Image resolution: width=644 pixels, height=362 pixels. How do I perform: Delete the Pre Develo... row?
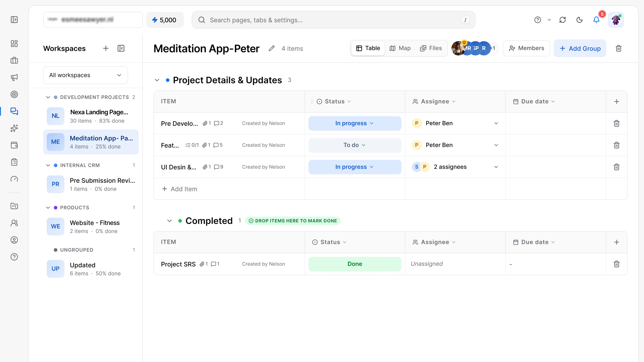(617, 123)
